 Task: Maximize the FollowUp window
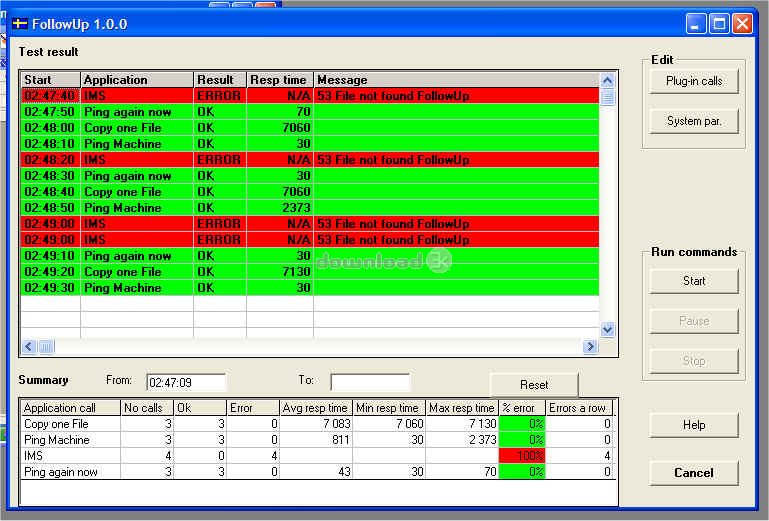[719, 23]
